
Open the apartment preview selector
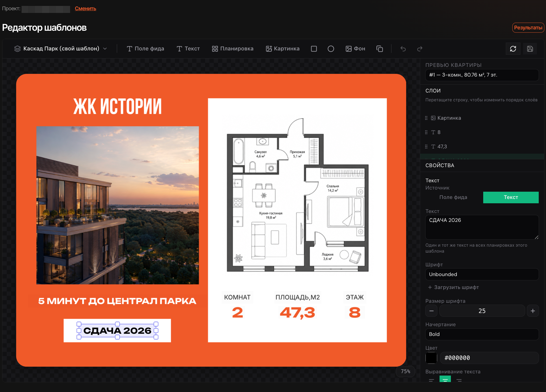point(482,75)
